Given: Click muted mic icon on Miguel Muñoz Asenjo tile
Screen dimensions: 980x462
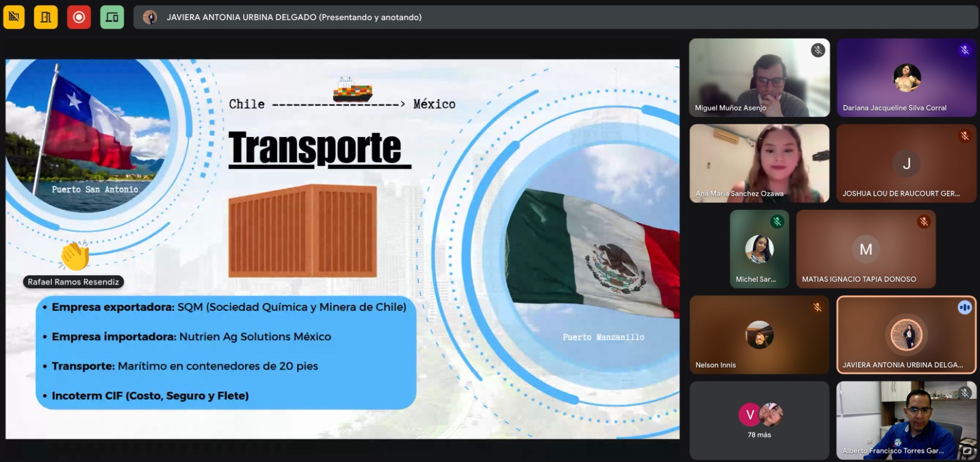Looking at the screenshot, I should click(x=818, y=50).
